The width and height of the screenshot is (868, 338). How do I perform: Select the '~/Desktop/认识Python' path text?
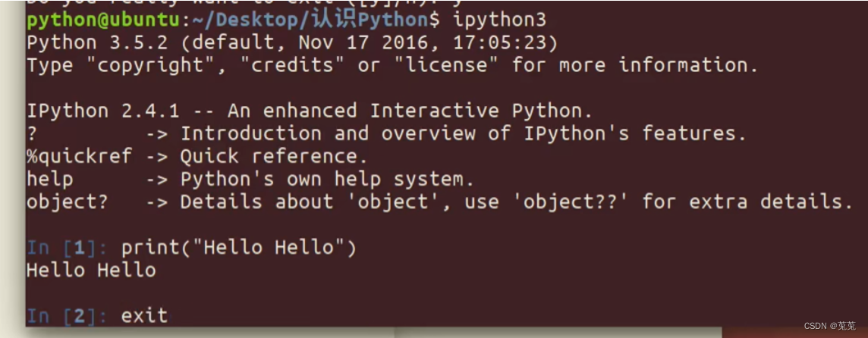312,20
